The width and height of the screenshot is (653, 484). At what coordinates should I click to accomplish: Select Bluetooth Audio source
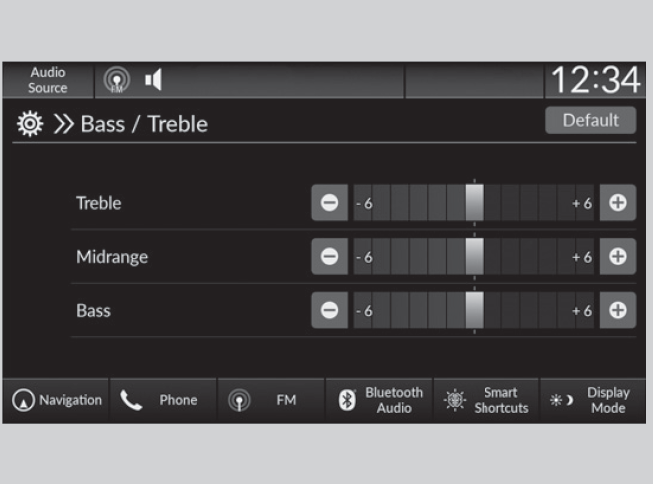(380, 400)
